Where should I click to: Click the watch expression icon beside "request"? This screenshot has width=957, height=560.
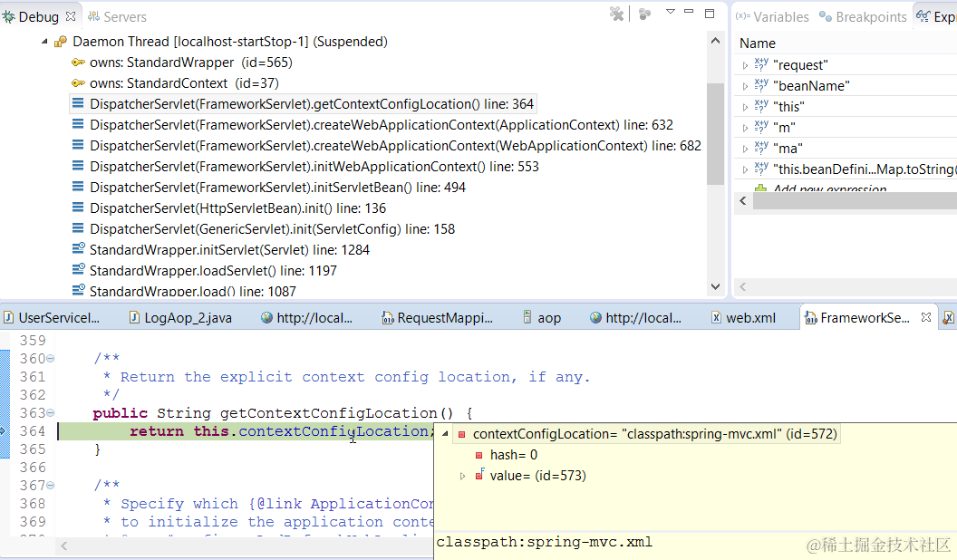pos(761,64)
